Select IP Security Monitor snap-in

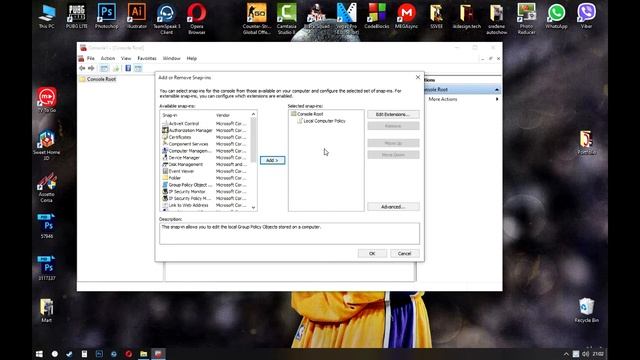click(187, 191)
